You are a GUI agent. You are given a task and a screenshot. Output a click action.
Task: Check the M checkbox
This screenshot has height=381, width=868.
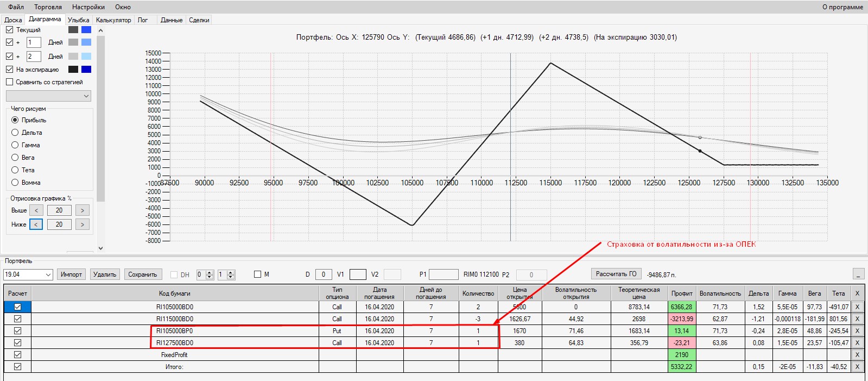(258, 274)
